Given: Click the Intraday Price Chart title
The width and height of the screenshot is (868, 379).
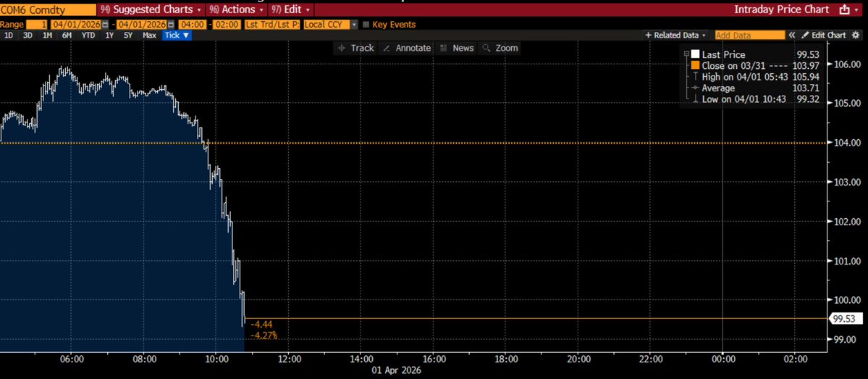Looking at the screenshot, I should tap(782, 9).
